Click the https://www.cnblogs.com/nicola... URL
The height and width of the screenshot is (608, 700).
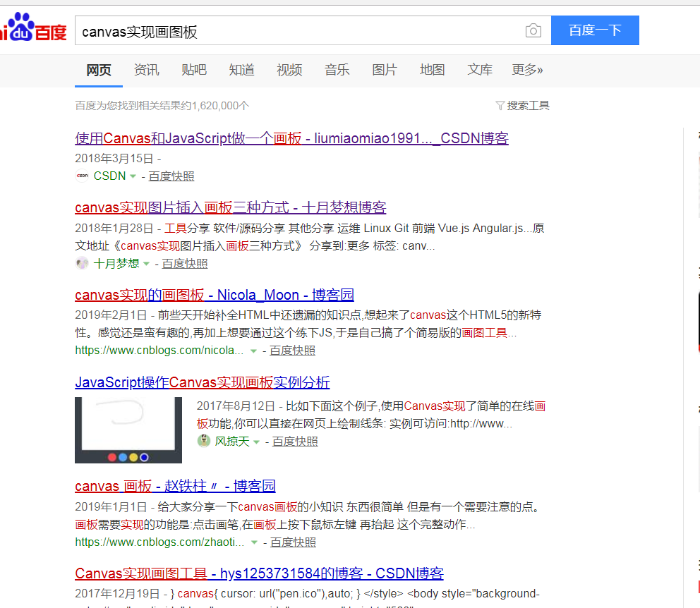coord(159,351)
